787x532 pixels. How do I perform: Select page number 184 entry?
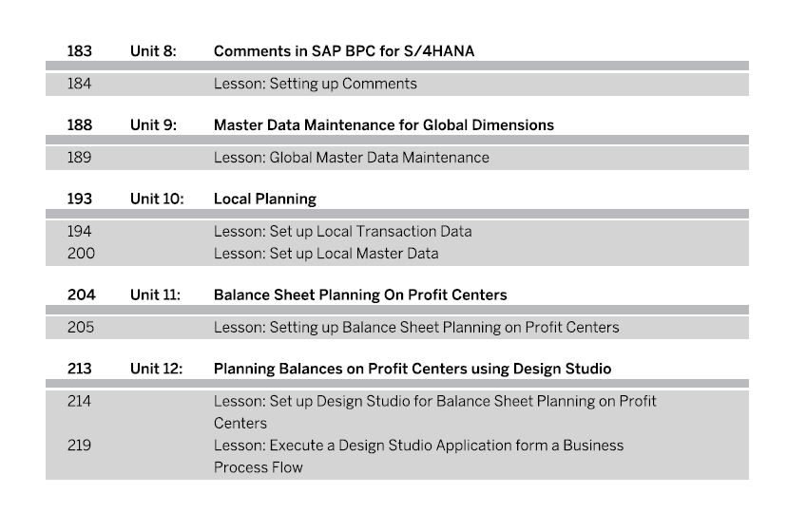pos(79,84)
